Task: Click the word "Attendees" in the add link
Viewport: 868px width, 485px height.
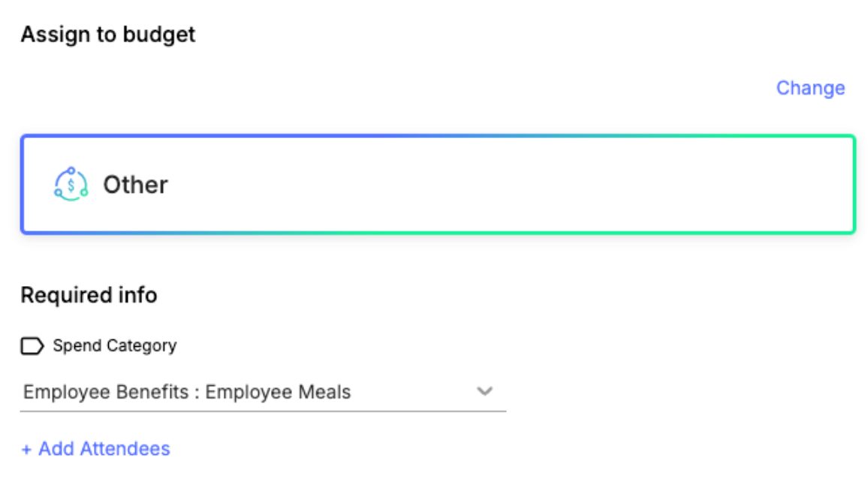Action: [125, 449]
